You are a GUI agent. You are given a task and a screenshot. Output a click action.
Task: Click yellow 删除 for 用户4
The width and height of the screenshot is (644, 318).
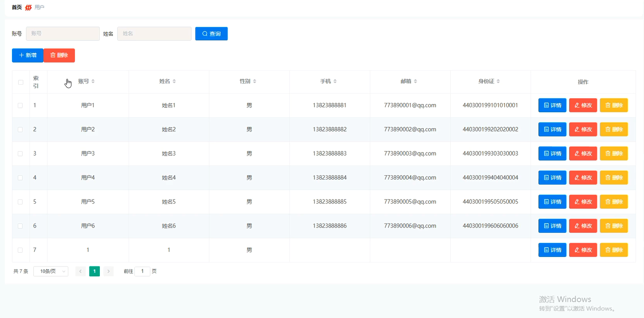(x=614, y=178)
